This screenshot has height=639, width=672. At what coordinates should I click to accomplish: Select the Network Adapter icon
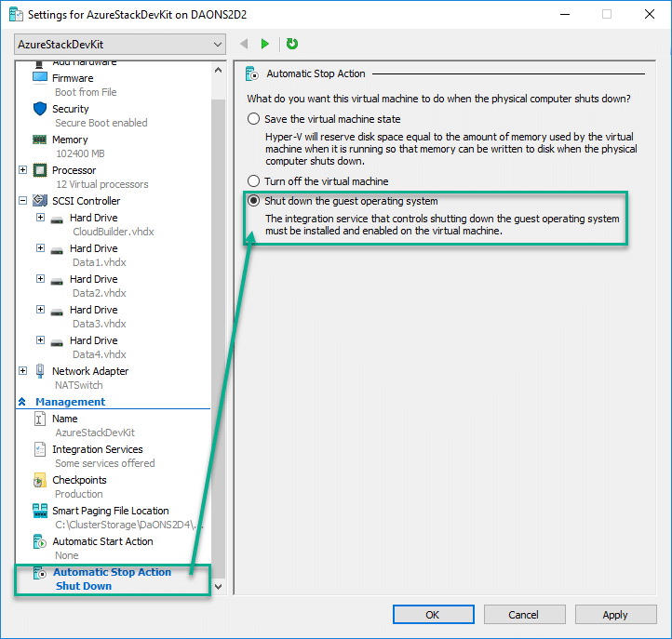click(40, 371)
